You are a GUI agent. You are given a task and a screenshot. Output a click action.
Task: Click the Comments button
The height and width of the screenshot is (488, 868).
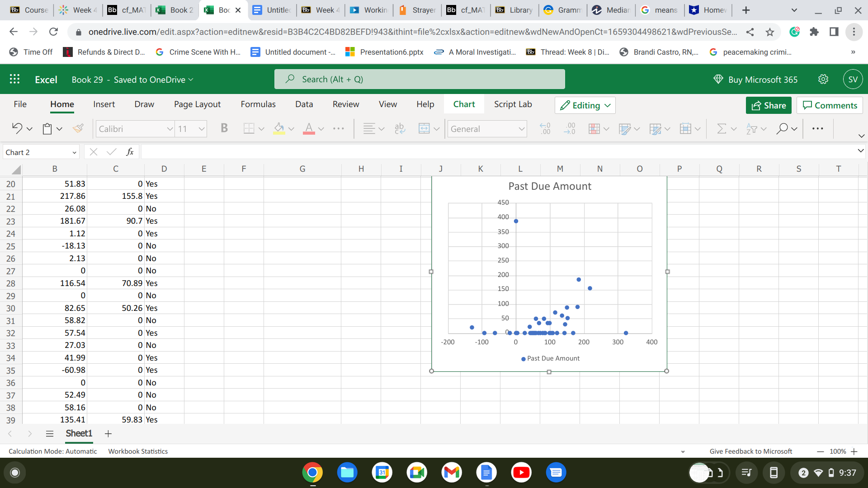830,105
